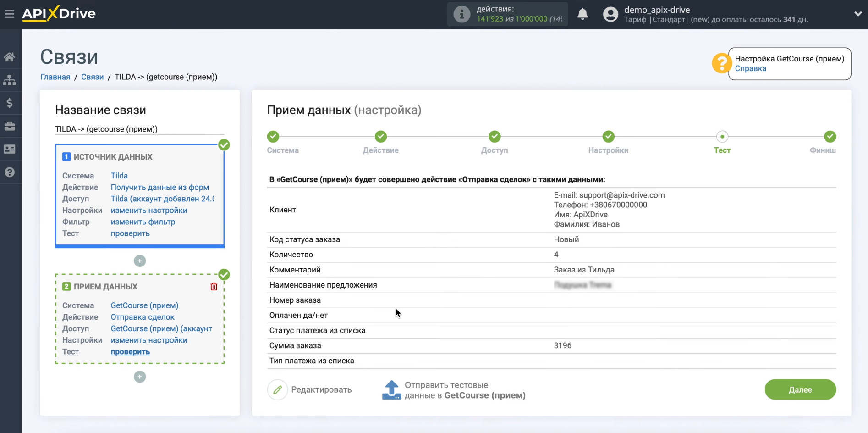Delete the Прием данных block
The width and height of the screenshot is (868, 433).
[214, 287]
